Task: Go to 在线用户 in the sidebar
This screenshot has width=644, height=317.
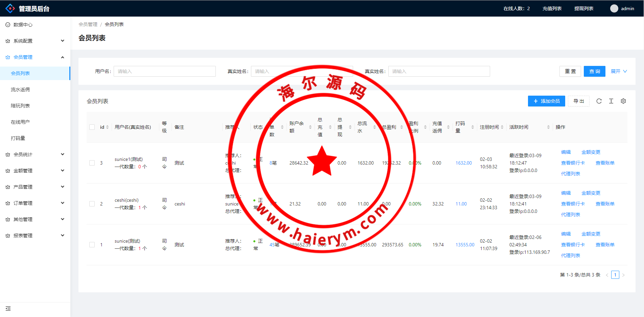Action: click(20, 122)
